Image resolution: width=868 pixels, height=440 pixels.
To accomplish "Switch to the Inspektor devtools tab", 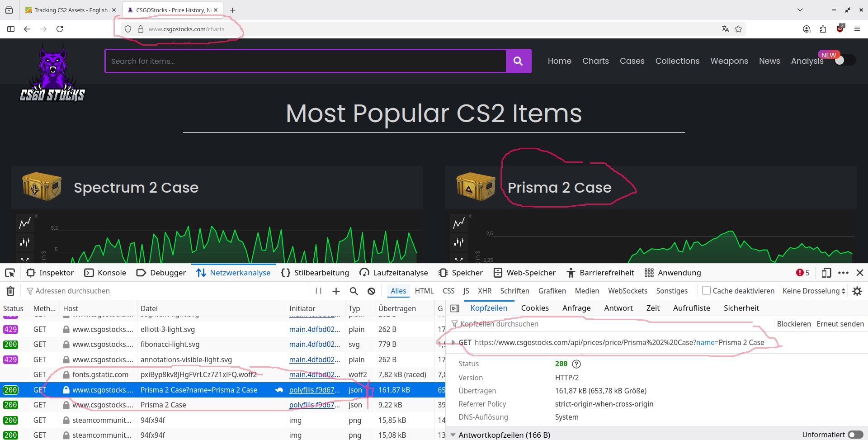I will pos(50,273).
